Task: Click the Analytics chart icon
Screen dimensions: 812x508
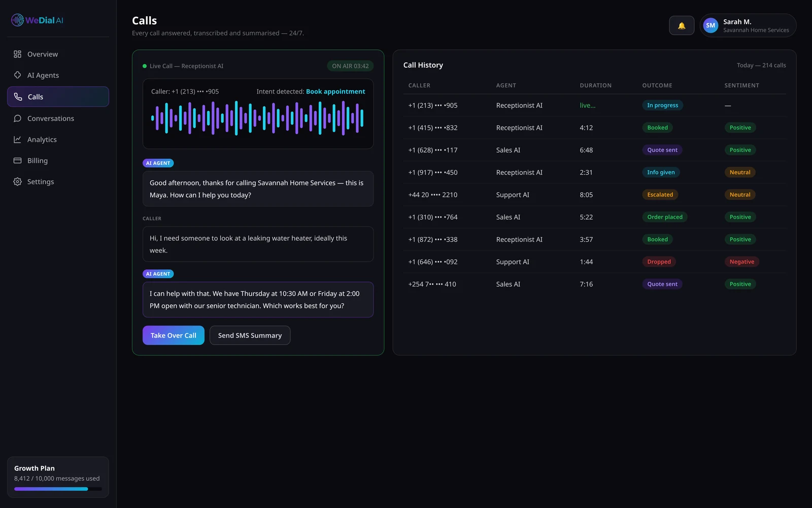Action: pyautogui.click(x=17, y=139)
